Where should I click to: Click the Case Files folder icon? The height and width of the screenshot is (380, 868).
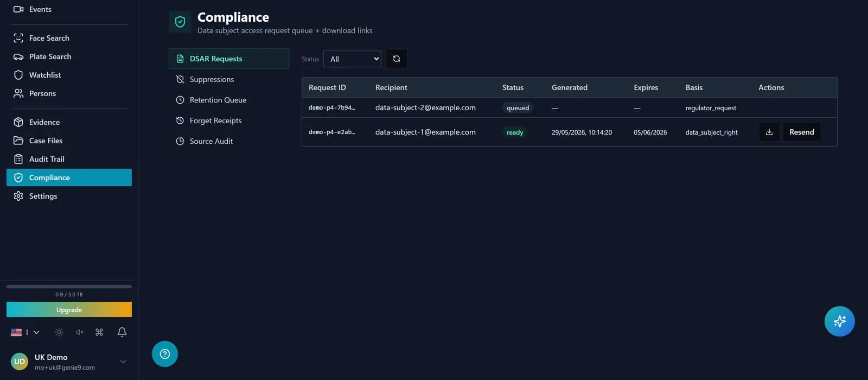pos(18,141)
